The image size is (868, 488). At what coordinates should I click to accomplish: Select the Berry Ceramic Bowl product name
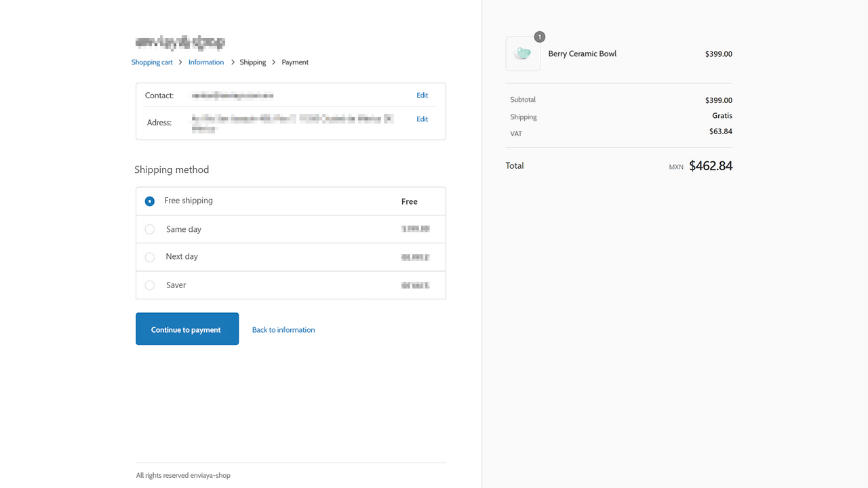tap(582, 54)
